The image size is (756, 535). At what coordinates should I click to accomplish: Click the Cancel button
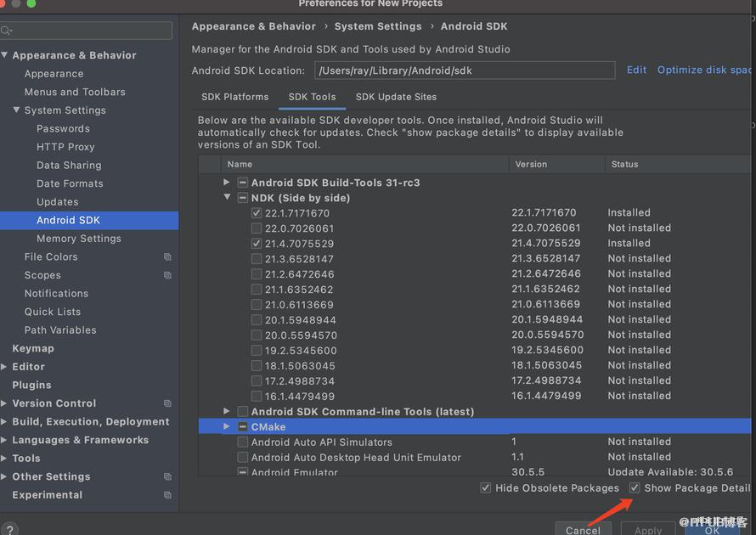click(x=583, y=530)
